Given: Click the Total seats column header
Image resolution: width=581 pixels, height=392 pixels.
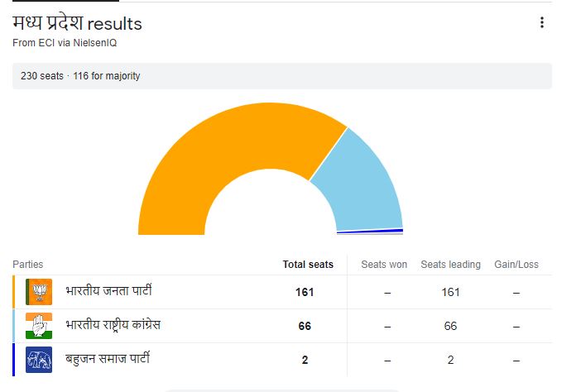Looking at the screenshot, I should [x=308, y=265].
